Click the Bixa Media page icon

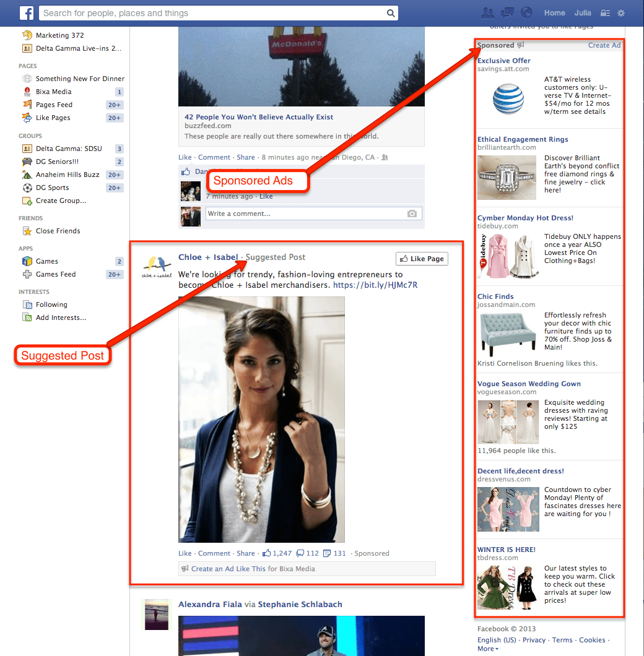point(27,92)
